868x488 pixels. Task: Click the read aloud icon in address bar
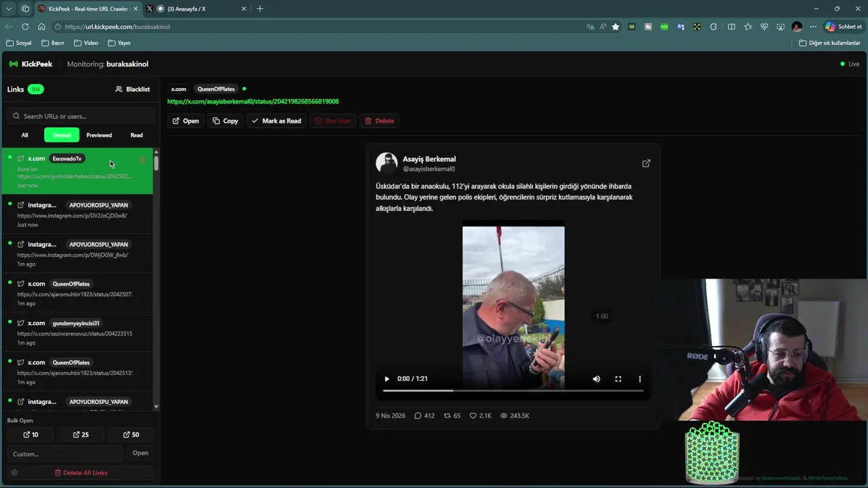point(603,26)
